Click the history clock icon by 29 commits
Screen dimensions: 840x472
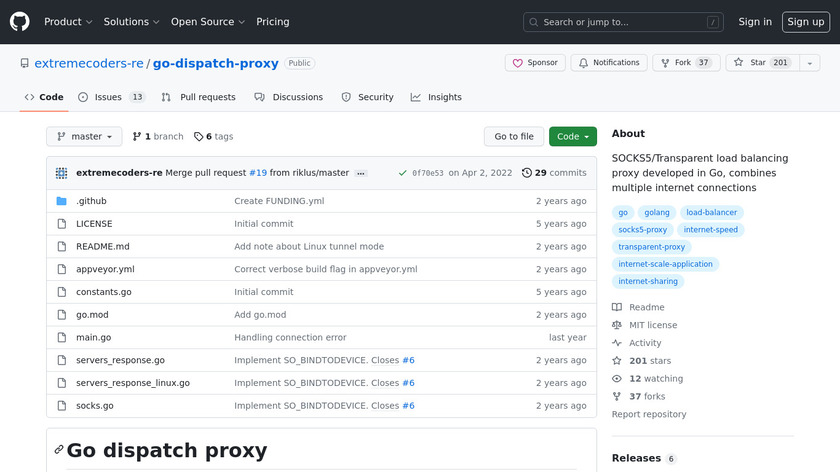527,173
